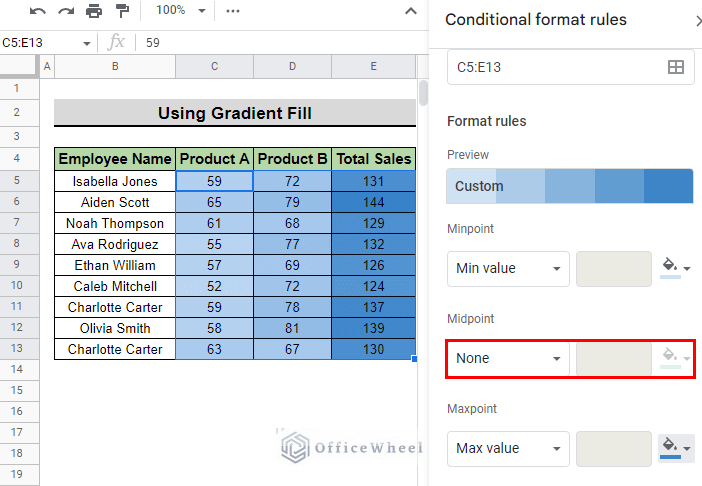Viewport: 702px width, 486px height.
Task: Click the Select data range grid icon
Action: tap(676, 67)
